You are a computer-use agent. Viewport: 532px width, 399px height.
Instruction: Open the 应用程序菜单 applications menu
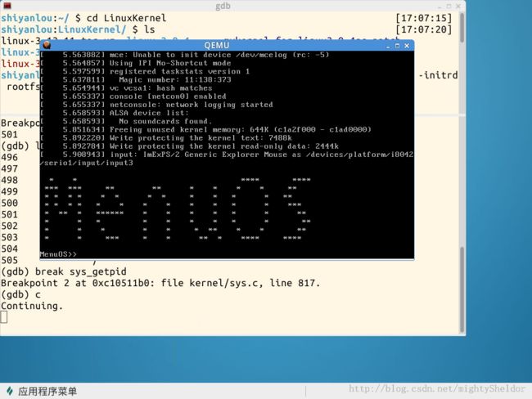click(x=47, y=391)
